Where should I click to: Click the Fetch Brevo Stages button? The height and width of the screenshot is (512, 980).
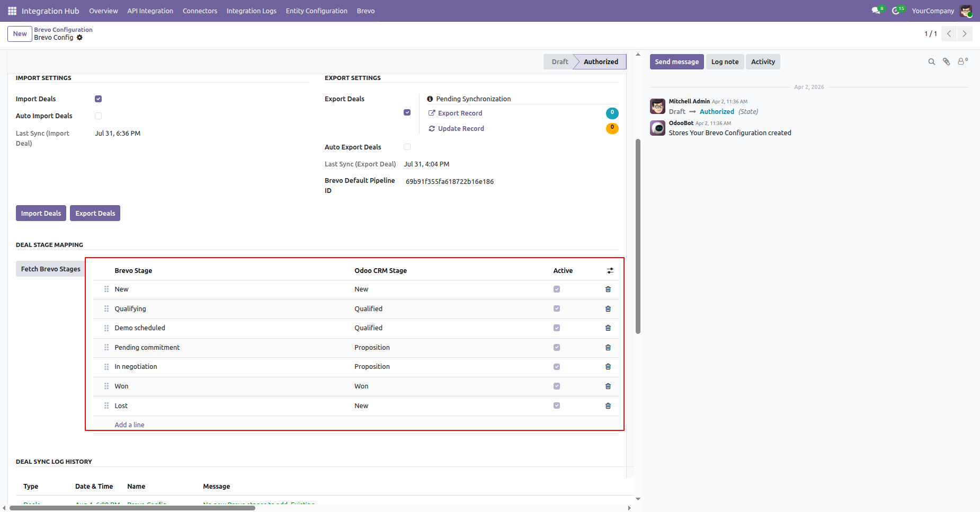coord(51,269)
